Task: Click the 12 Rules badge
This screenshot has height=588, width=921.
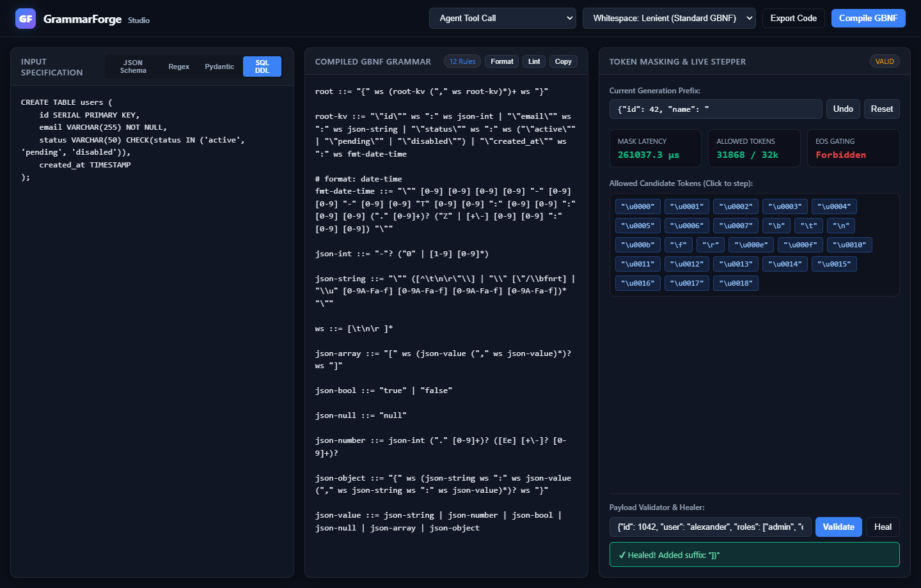Action: click(x=462, y=61)
